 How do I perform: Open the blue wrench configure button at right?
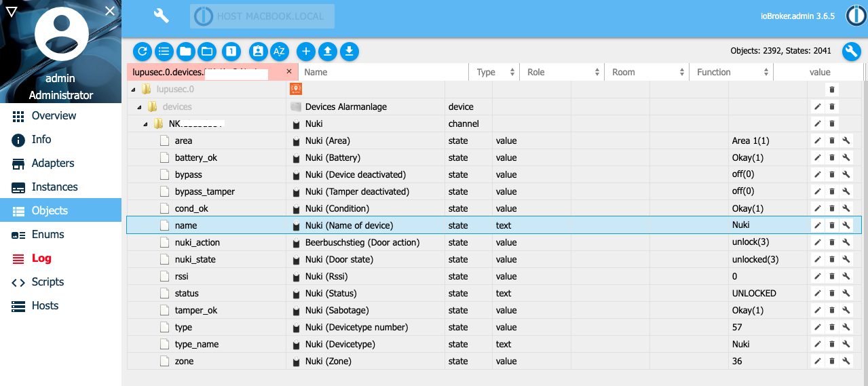pos(852,51)
